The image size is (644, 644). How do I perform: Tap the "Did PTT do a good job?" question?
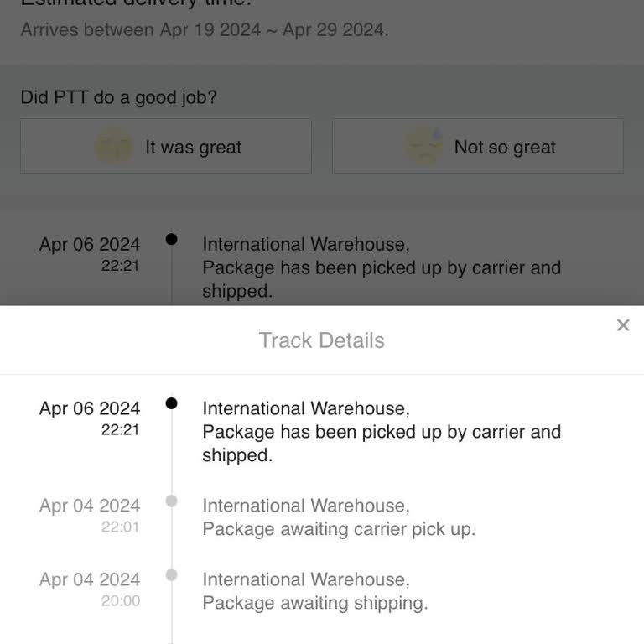[x=118, y=97]
